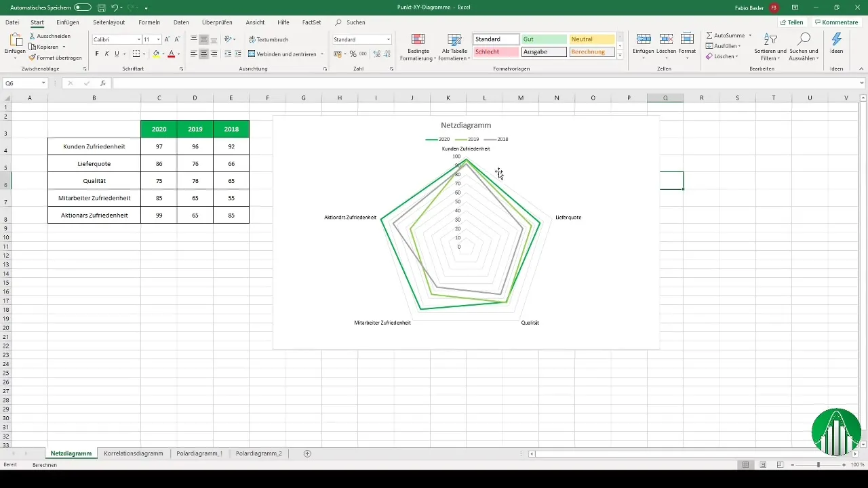Apply the Berechnung cell style
Image resolution: width=868 pixels, height=488 pixels.
592,52
